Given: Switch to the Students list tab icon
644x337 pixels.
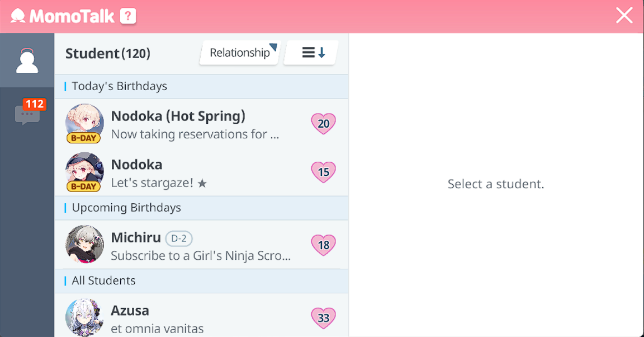Looking at the screenshot, I should 27,60.
